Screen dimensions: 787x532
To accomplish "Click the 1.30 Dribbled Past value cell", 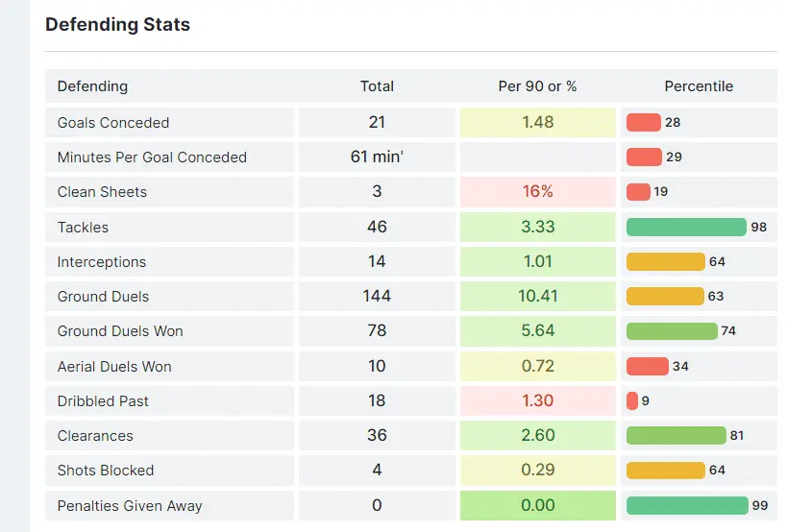I will coord(537,400).
